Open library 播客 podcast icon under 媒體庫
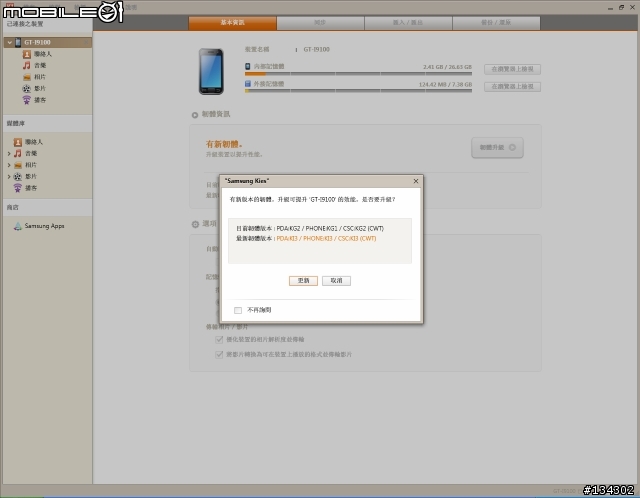The width and height of the screenshot is (640, 498). pos(18,188)
